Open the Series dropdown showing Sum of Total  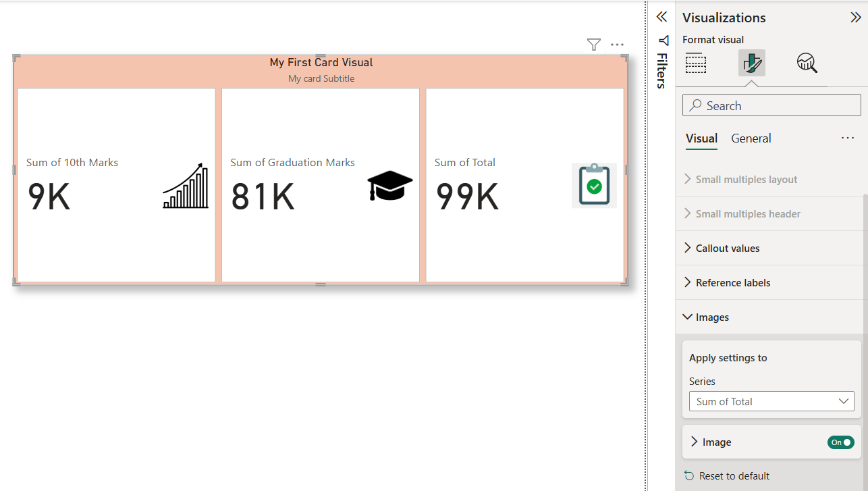pyautogui.click(x=771, y=401)
